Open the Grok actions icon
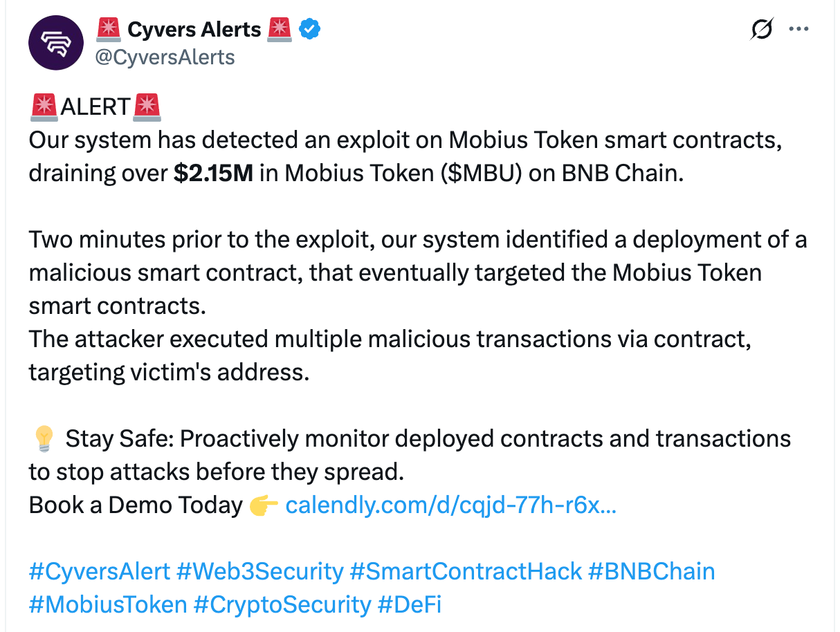This screenshot has width=840, height=632. pyautogui.click(x=761, y=29)
